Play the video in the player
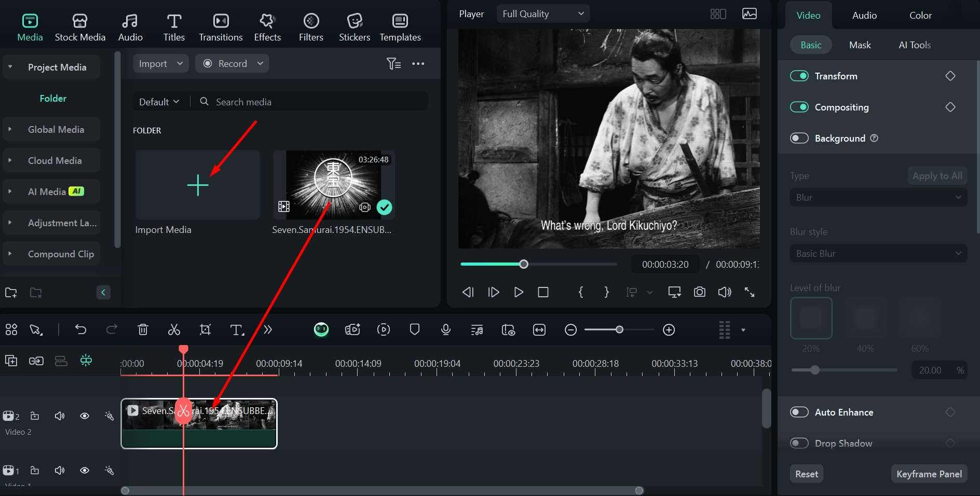The height and width of the screenshot is (496, 980). click(518, 292)
